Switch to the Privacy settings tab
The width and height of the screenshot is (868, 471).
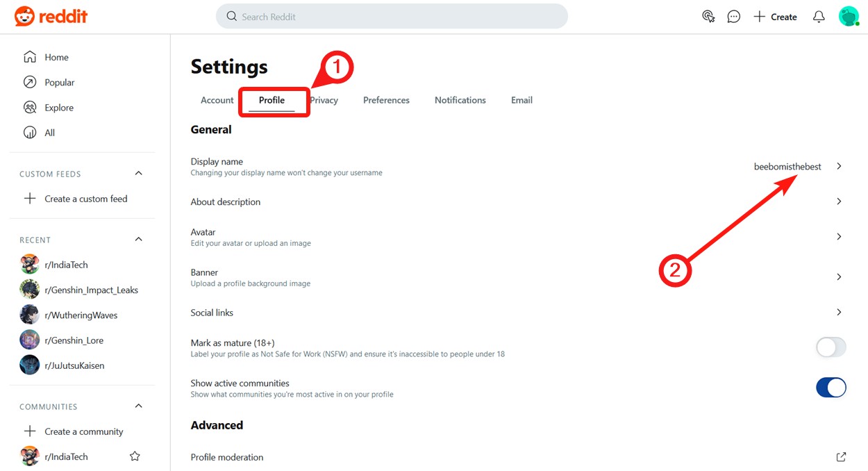pyautogui.click(x=324, y=100)
